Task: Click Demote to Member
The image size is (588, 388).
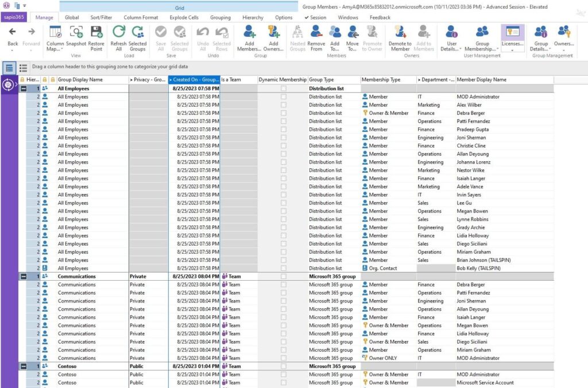Action: point(400,38)
